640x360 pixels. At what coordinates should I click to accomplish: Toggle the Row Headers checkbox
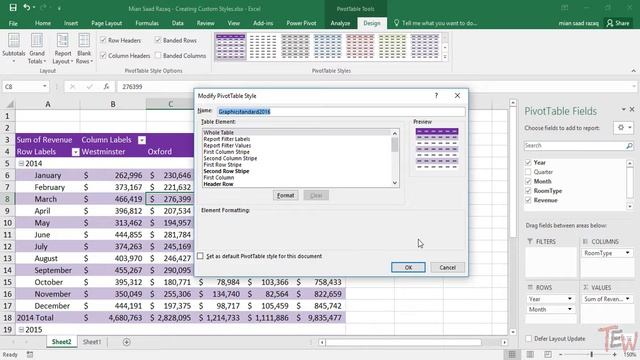pyautogui.click(x=103, y=40)
